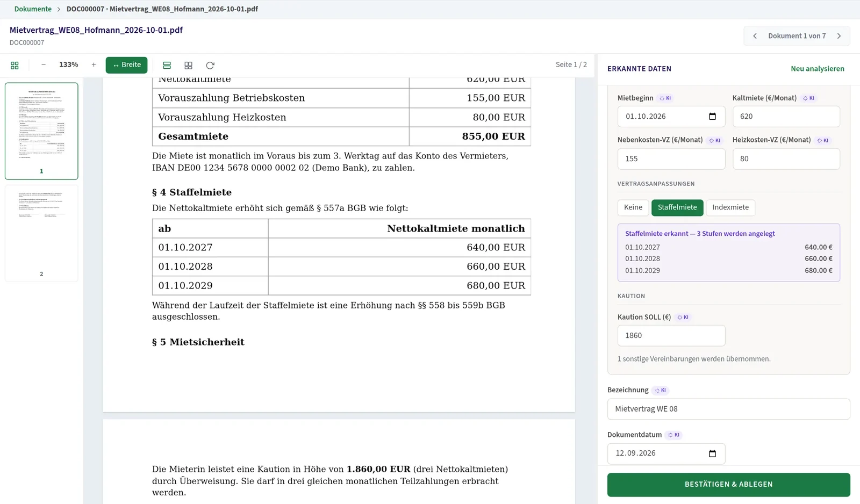Edit the Nebenkosten-VZ field showing 155
This screenshot has height=504, width=860.
[671, 159]
